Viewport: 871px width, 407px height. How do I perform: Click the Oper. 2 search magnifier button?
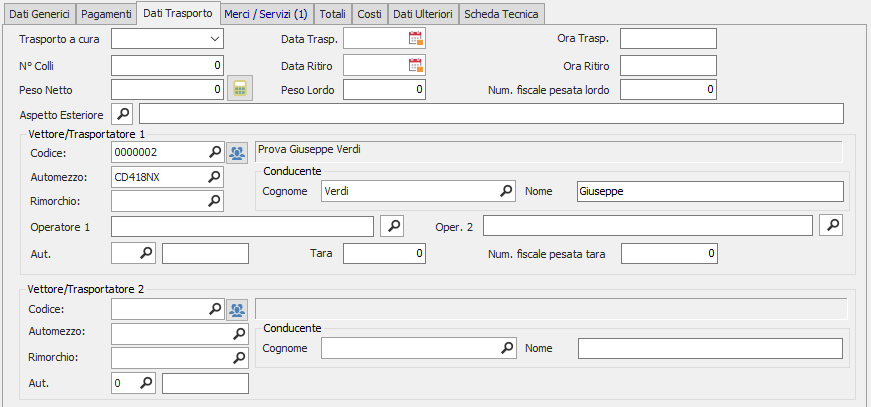point(831,226)
